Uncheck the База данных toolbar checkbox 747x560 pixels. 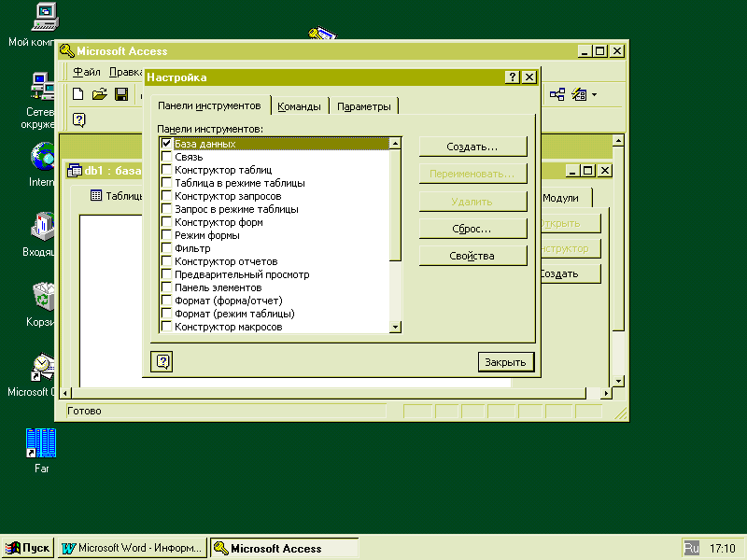167,144
